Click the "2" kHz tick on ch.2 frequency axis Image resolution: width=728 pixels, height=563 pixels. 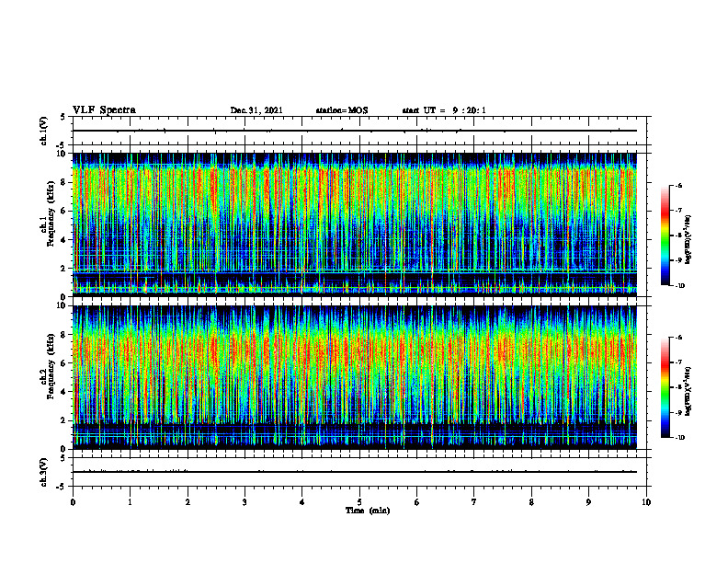64,420
